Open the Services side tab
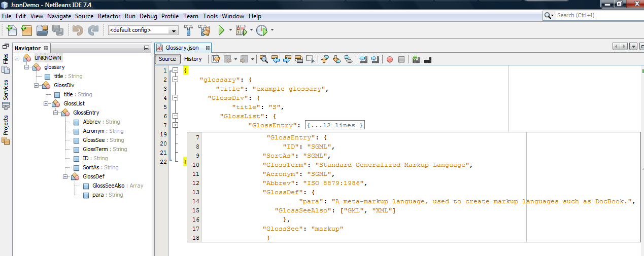The width and height of the screenshot is (644, 256). tap(6, 94)
